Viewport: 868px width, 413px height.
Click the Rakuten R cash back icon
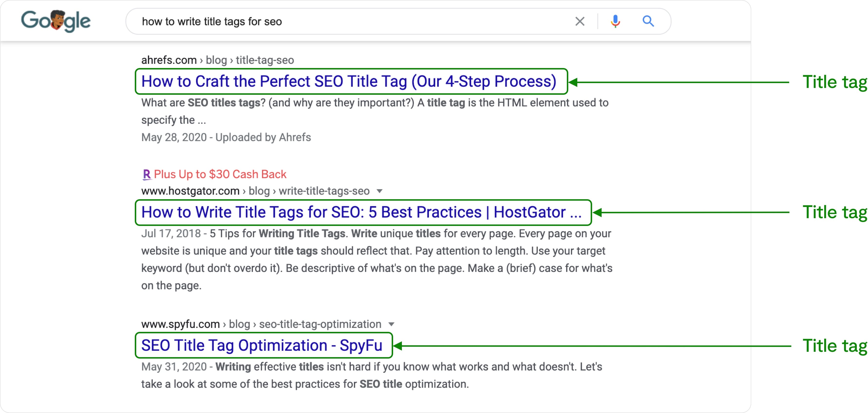(147, 174)
